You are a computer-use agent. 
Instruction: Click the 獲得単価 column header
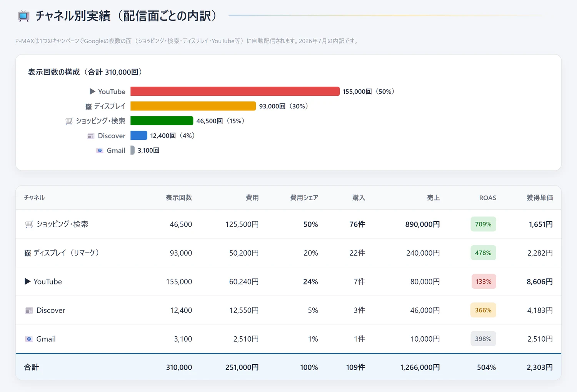[x=540, y=198]
